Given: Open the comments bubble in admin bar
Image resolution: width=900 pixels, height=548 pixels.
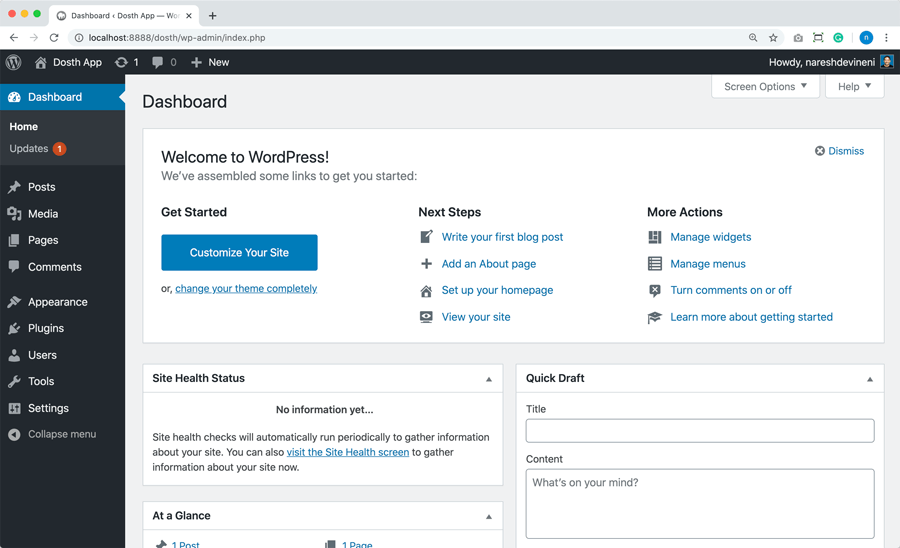Looking at the screenshot, I should 157,62.
